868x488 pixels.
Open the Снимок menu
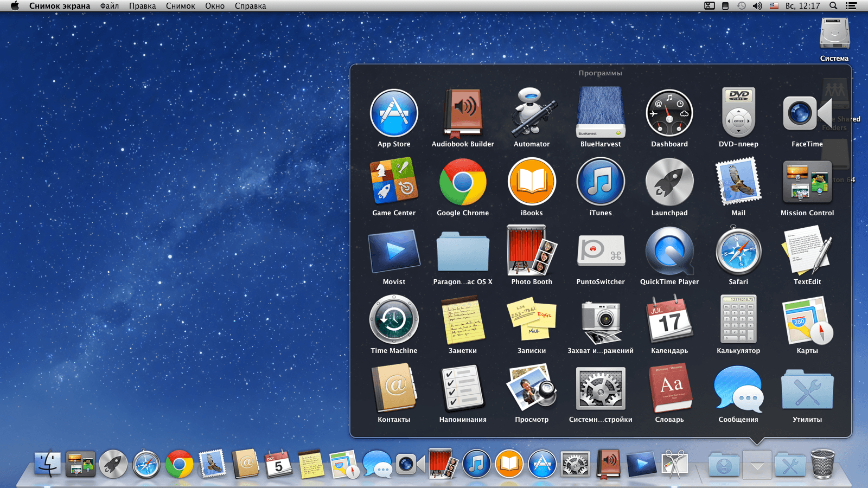[x=181, y=6]
